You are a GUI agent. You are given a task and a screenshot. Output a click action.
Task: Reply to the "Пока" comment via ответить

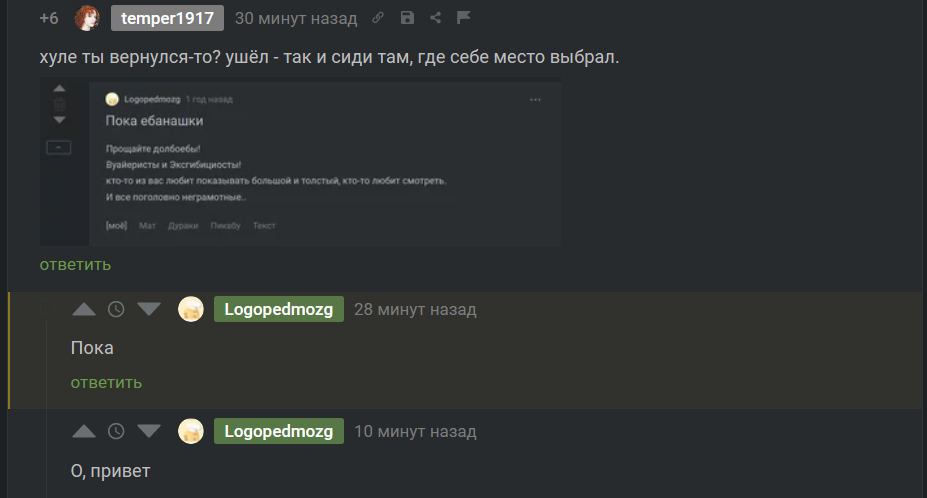[x=106, y=383]
